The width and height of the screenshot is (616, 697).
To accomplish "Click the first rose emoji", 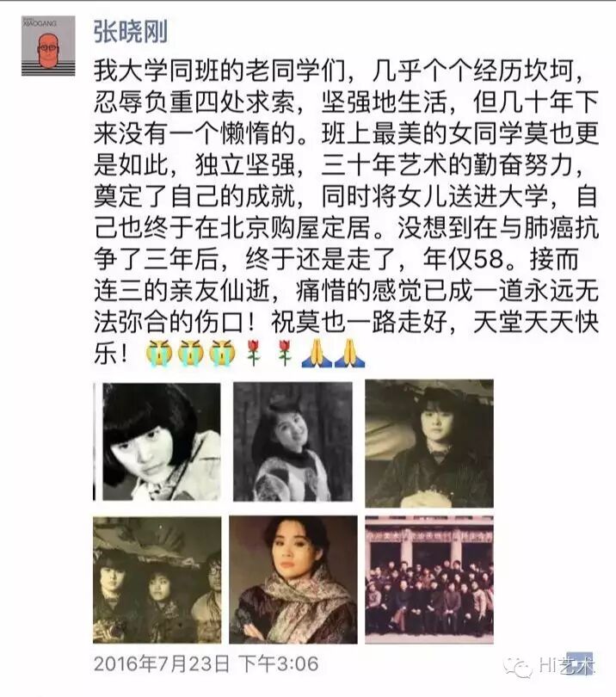I will pyautogui.click(x=253, y=353).
